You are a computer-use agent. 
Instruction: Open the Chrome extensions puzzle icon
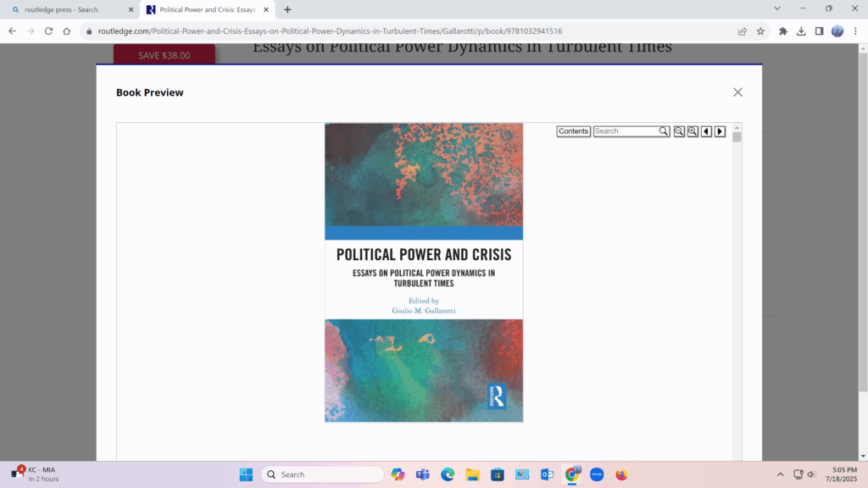coord(783,31)
